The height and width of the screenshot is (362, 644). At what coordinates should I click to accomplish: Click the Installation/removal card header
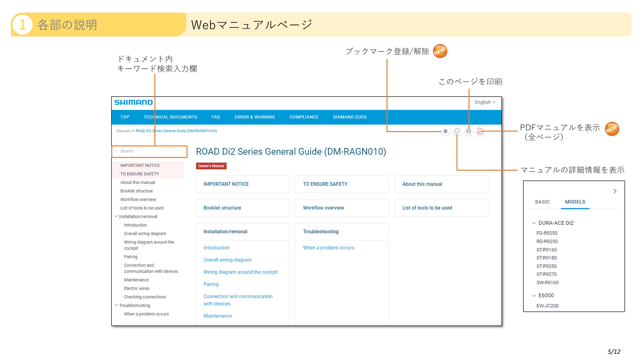(242, 232)
